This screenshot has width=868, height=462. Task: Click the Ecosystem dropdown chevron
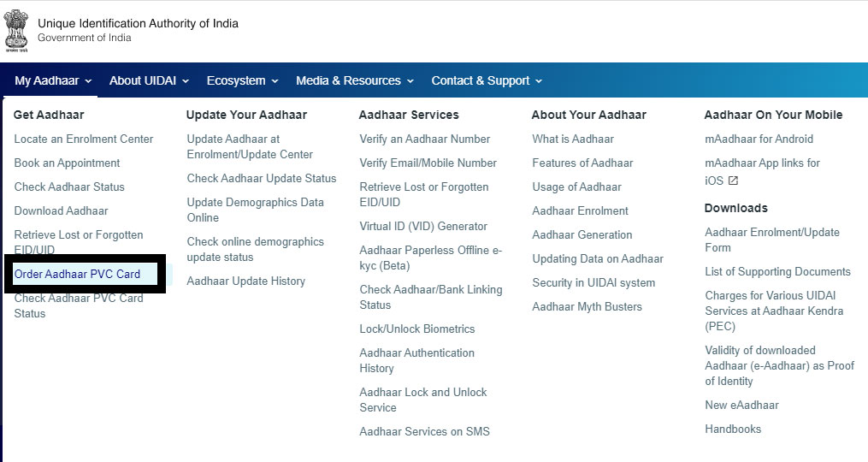tap(275, 81)
